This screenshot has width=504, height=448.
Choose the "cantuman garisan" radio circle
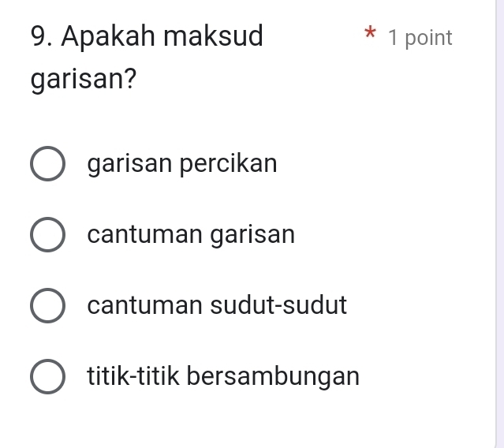pyautogui.click(x=48, y=236)
